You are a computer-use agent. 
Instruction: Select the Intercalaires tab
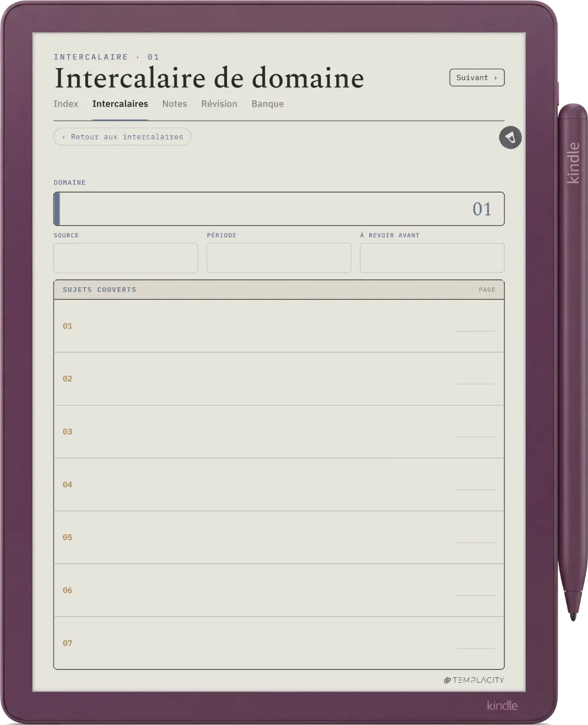[120, 104]
